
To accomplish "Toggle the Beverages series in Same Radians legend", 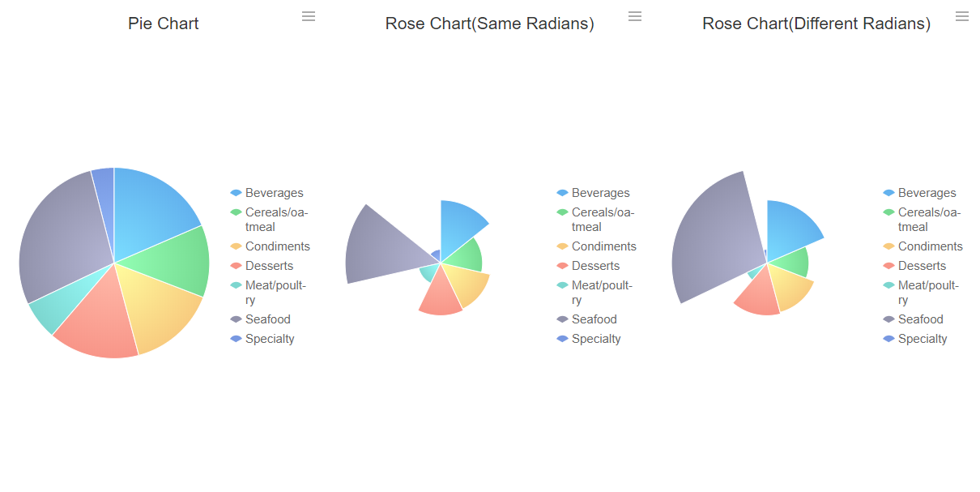I will (561, 193).
